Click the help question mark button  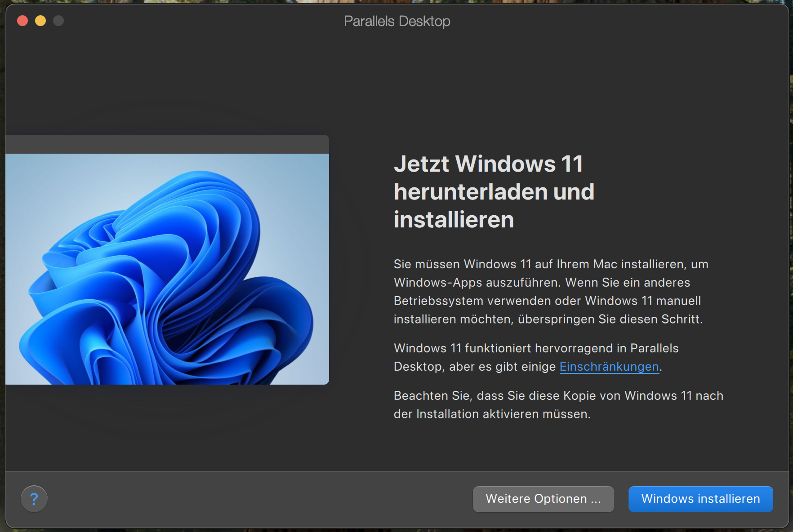[34, 499]
